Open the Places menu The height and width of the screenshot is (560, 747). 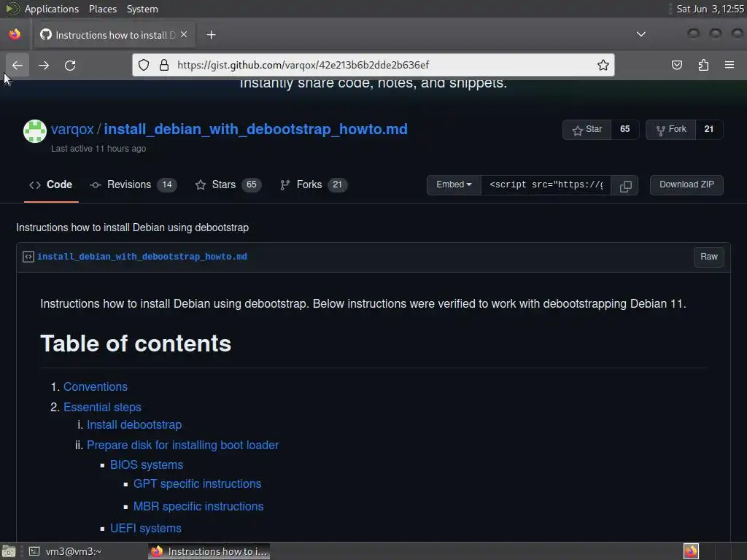[x=102, y=9]
